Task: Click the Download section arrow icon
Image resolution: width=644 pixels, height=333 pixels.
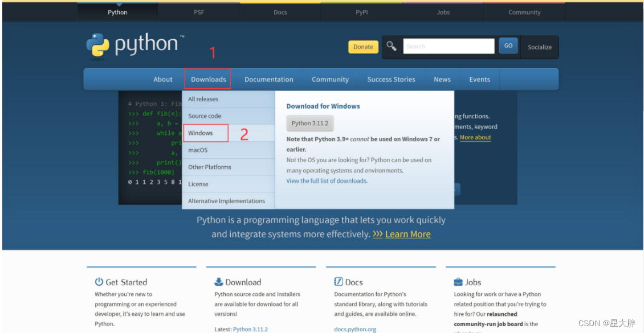Action: point(218,282)
